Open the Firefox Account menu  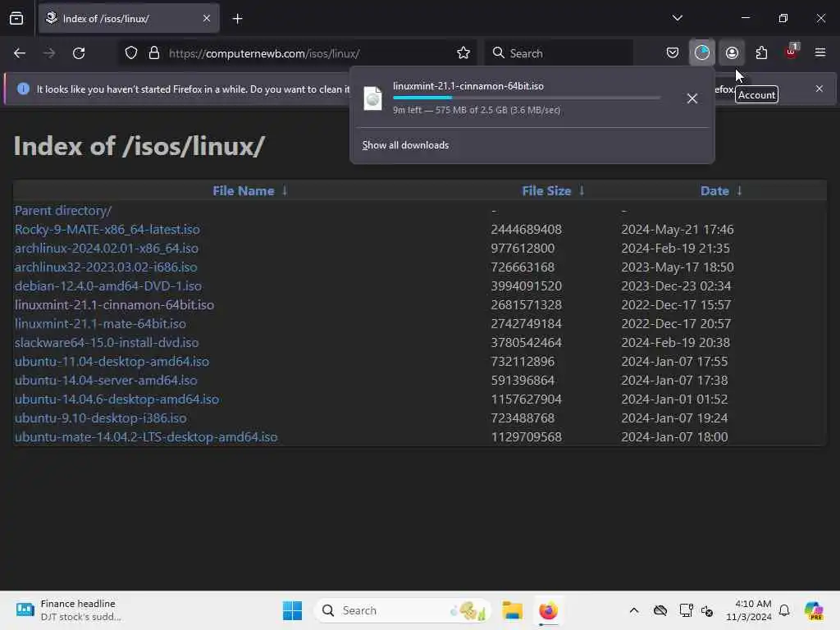[732, 53]
